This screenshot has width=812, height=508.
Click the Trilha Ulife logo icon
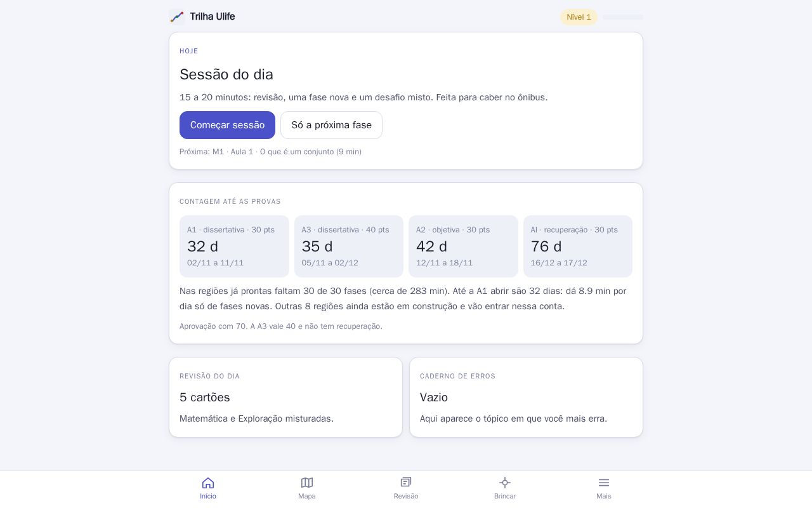[x=177, y=17]
